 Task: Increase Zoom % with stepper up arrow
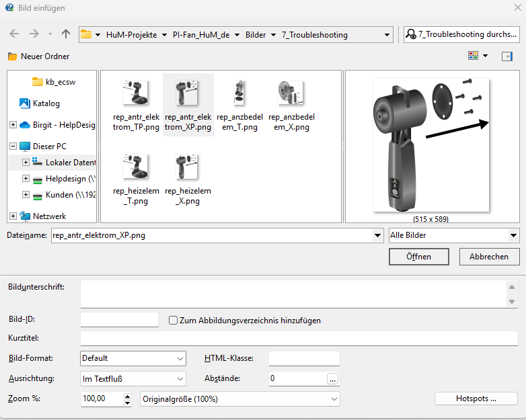127,396
